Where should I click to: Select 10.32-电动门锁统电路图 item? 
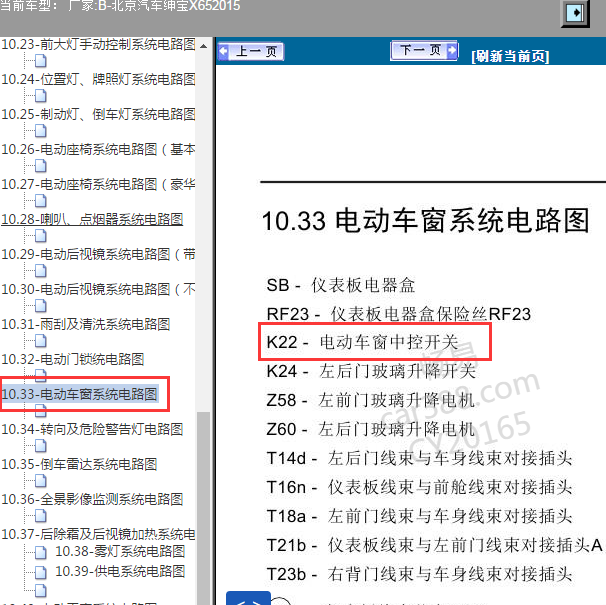click(x=73, y=359)
